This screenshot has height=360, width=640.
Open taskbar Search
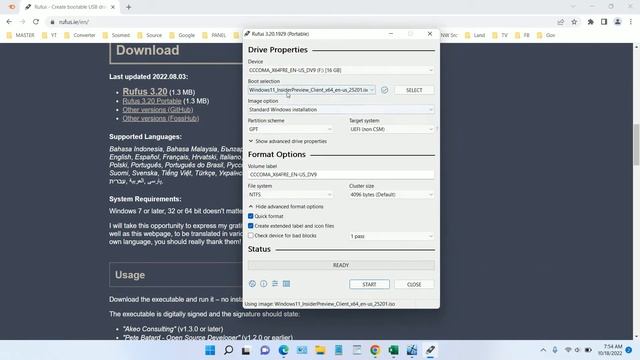pos(229,350)
